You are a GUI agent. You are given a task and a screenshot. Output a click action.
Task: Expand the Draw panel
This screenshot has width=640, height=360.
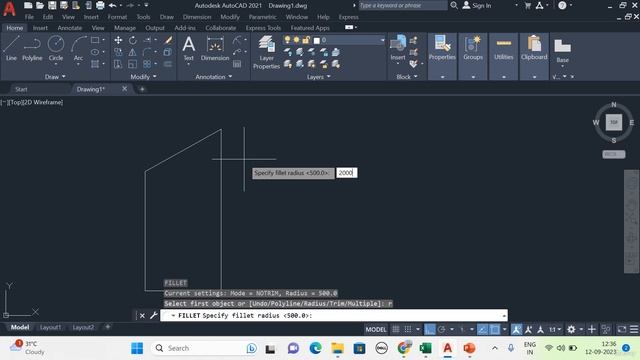(x=55, y=76)
